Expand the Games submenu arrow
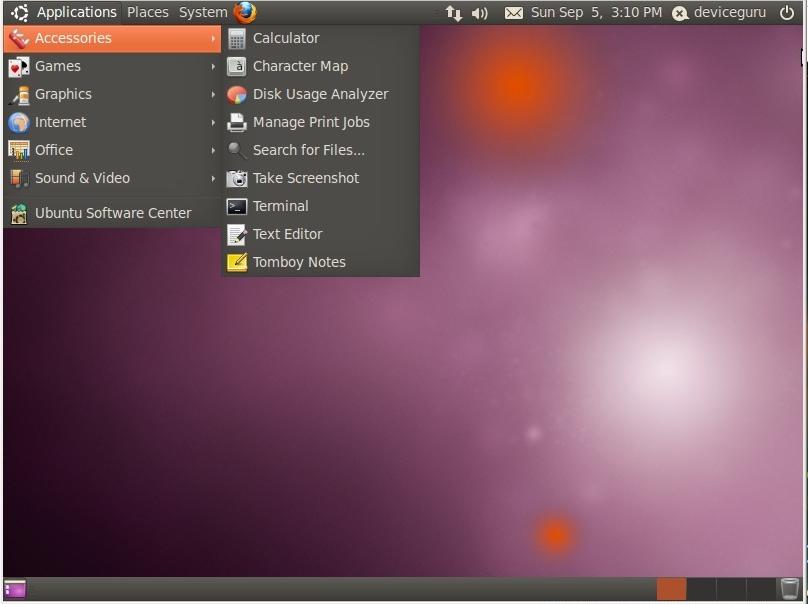 coord(213,66)
